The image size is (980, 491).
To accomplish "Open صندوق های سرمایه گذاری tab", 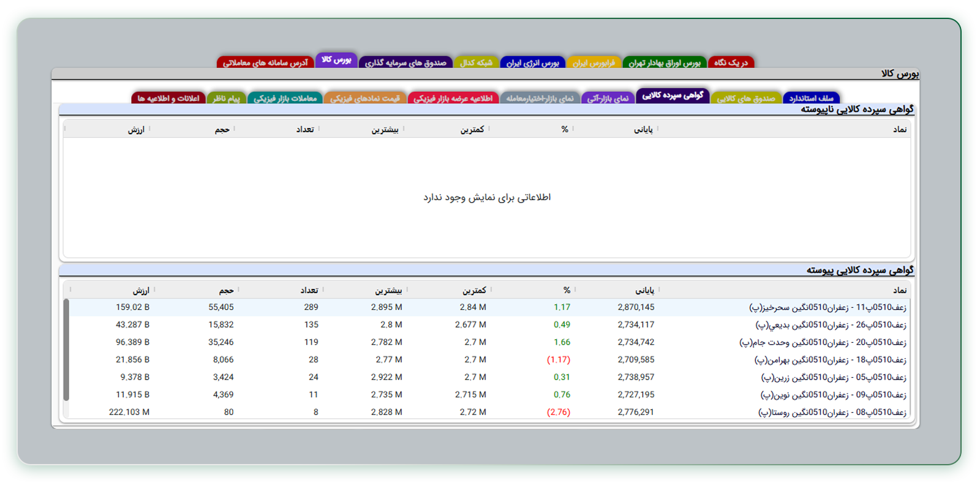I will pyautogui.click(x=405, y=62).
